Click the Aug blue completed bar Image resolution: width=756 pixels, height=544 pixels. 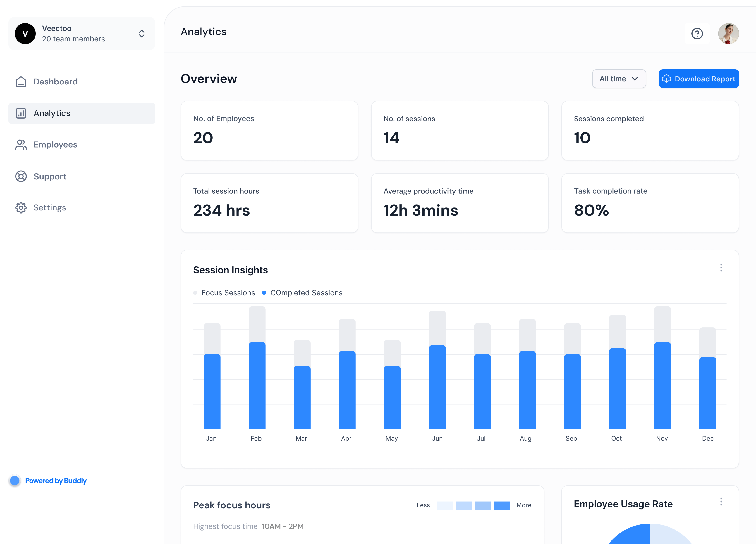[527, 390]
